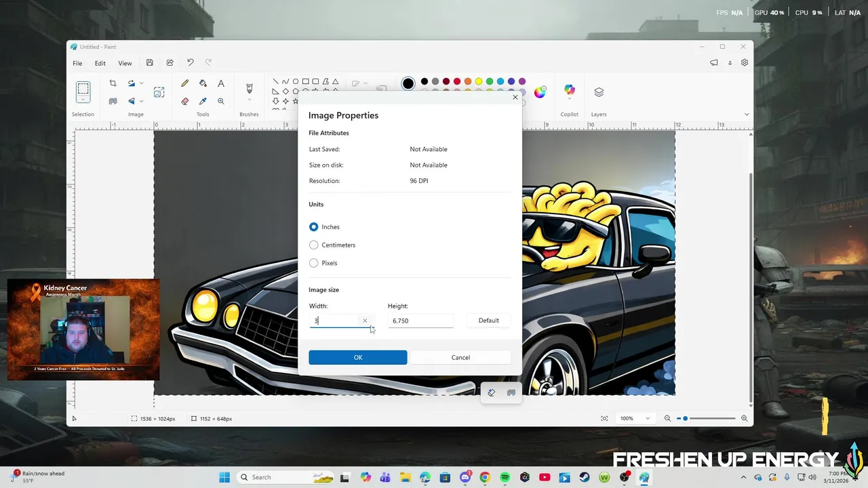The image size is (868, 488).
Task: Click the vertical scrollbar in Paint
Action: point(750,287)
